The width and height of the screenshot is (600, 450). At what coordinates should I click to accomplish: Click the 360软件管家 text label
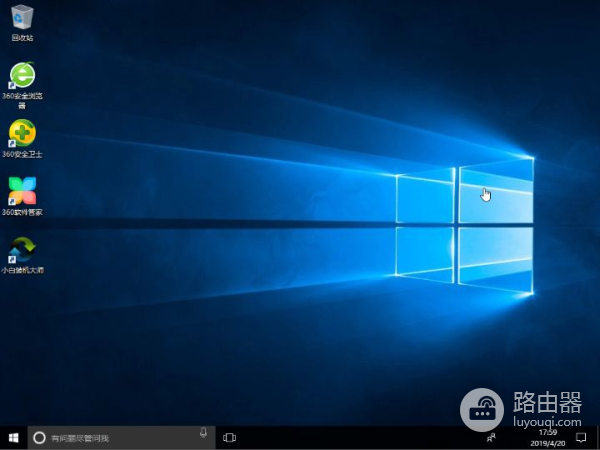tap(22, 212)
